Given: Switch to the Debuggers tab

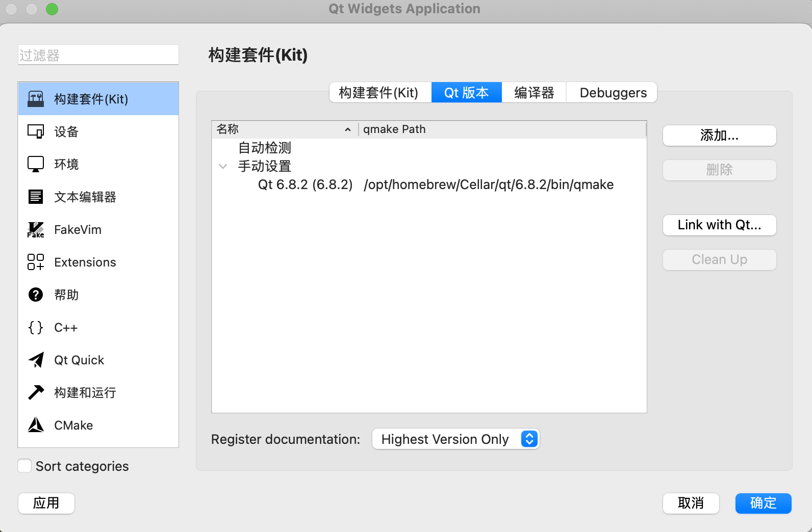Looking at the screenshot, I should [x=613, y=93].
